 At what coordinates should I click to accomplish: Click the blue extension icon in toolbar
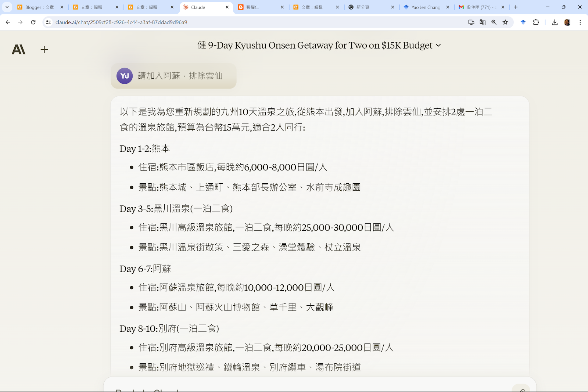(523, 22)
